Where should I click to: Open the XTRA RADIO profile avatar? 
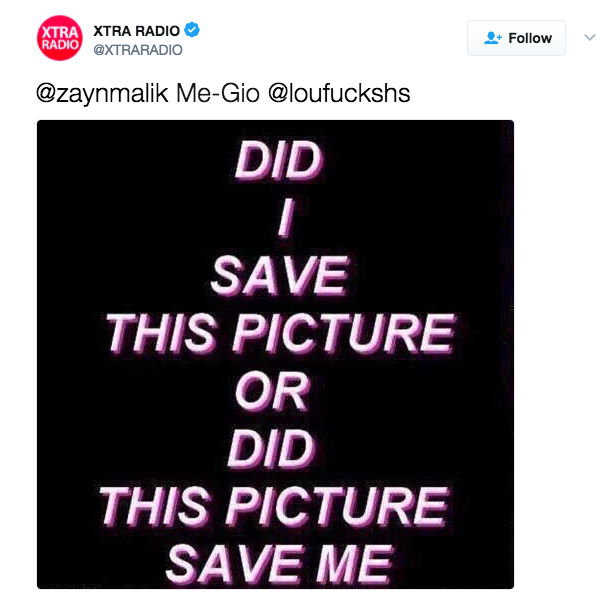[x=60, y=38]
